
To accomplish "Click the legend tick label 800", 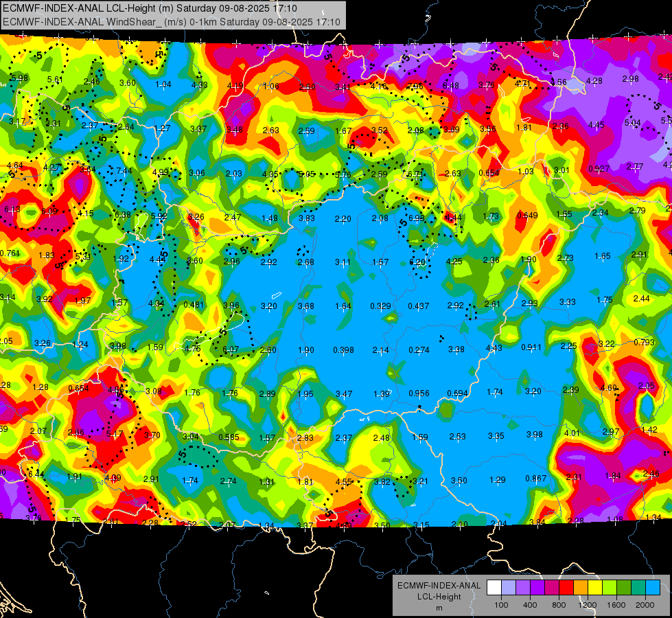I will click(559, 605).
